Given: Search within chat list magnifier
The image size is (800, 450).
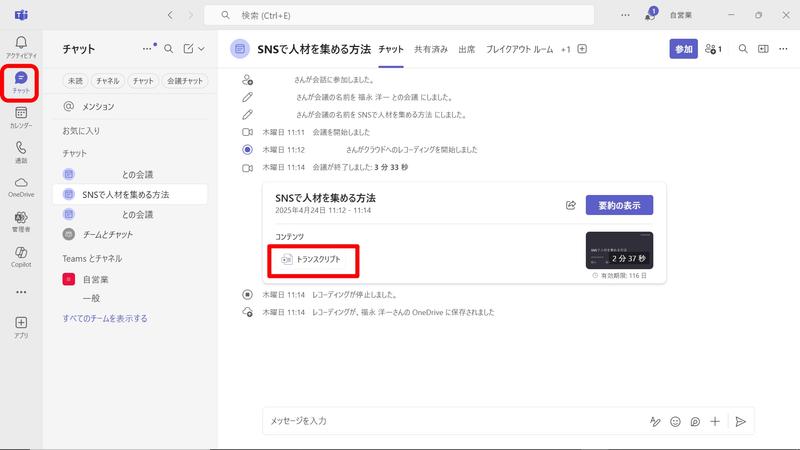Looking at the screenshot, I should [x=168, y=49].
